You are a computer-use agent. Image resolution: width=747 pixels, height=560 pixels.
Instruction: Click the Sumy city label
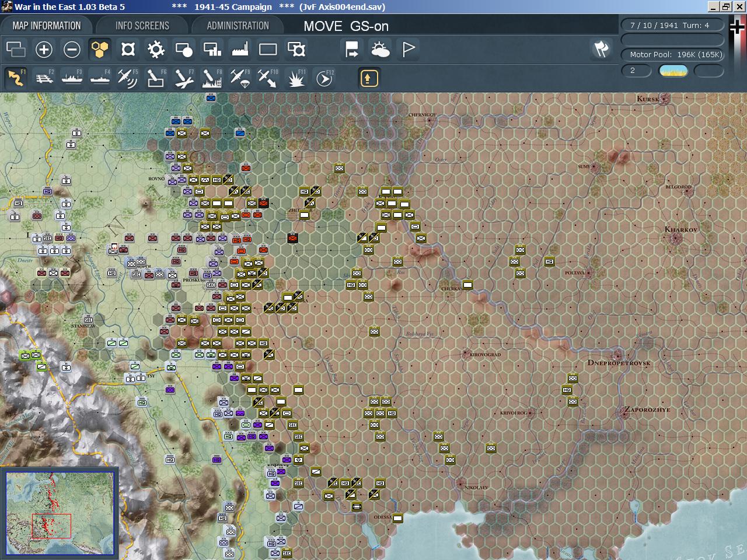point(584,167)
